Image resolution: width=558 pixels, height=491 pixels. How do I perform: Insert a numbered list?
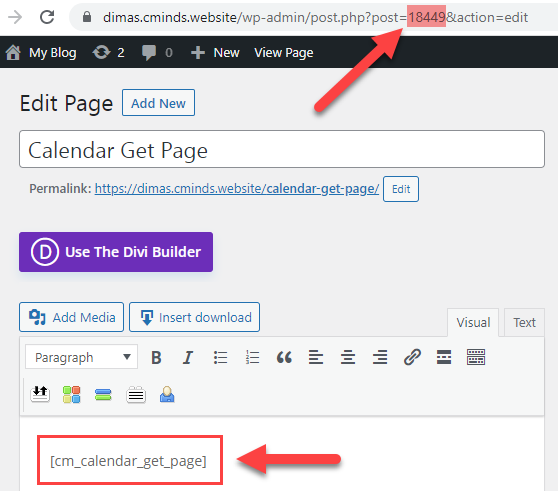tap(252, 357)
